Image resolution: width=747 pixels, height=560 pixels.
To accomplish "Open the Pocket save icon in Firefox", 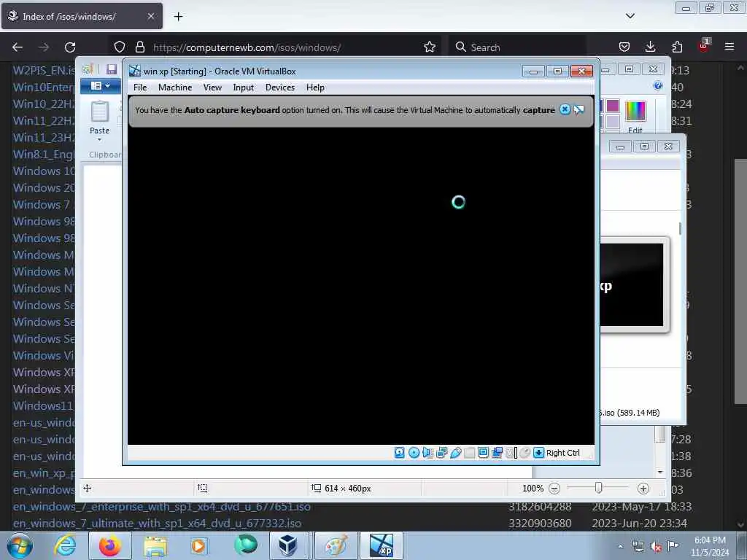I will [x=624, y=47].
